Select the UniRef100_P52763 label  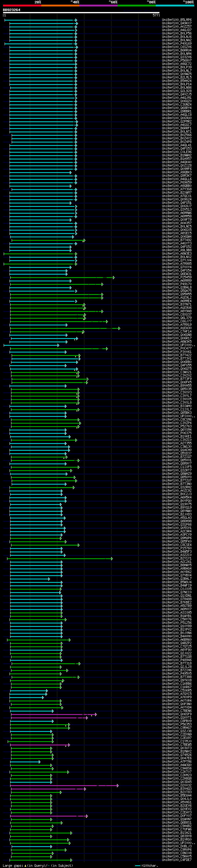pyautogui.click(x=177, y=426)
